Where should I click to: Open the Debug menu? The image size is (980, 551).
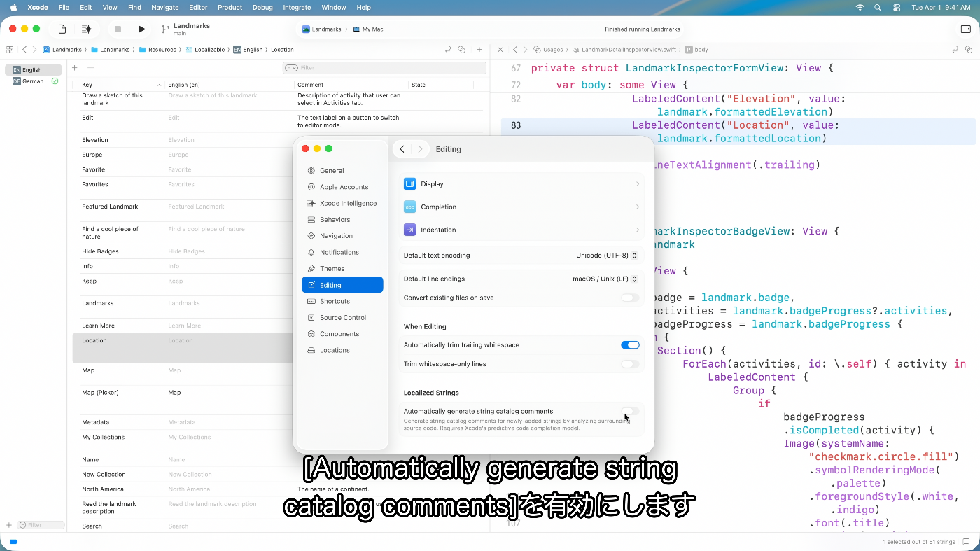262,7
